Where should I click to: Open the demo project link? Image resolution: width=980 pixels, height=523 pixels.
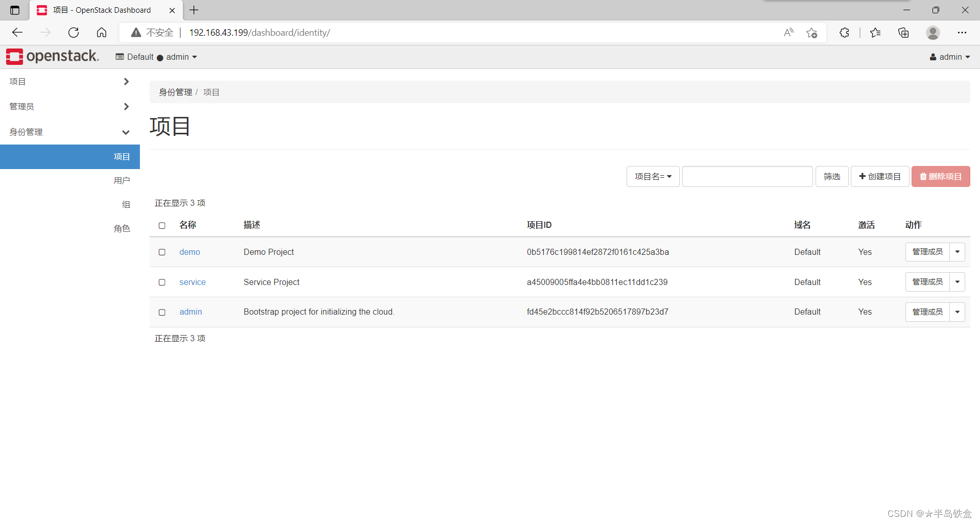[x=189, y=252]
